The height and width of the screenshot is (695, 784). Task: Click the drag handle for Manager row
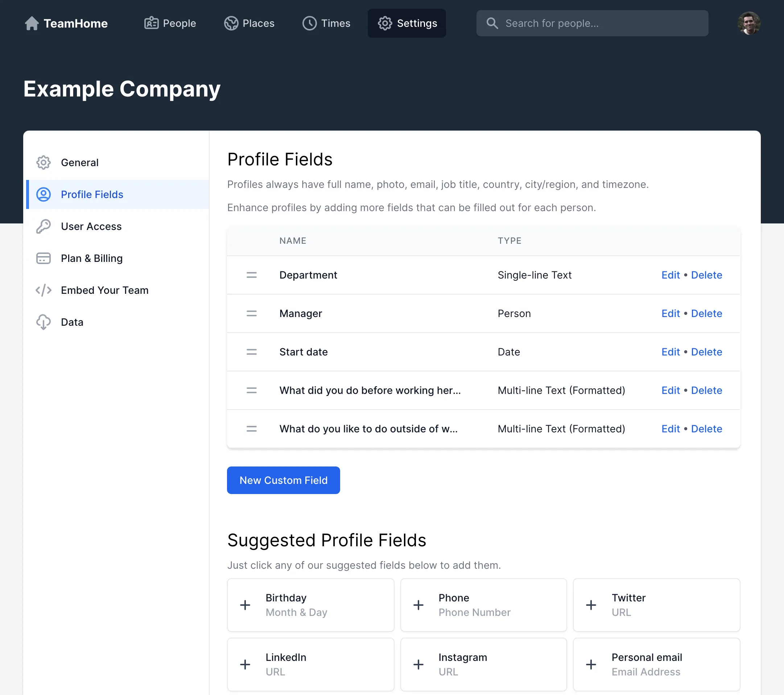[252, 313]
